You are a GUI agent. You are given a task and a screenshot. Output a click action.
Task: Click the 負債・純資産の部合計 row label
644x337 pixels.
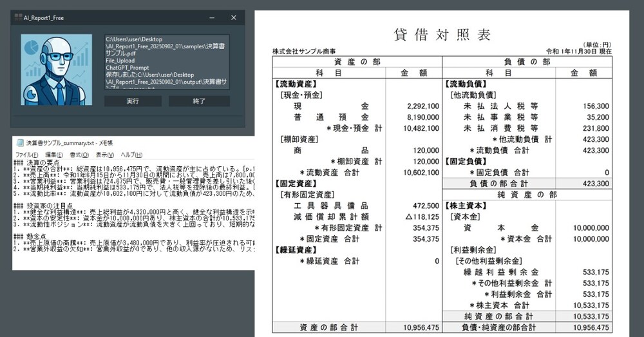498,327
